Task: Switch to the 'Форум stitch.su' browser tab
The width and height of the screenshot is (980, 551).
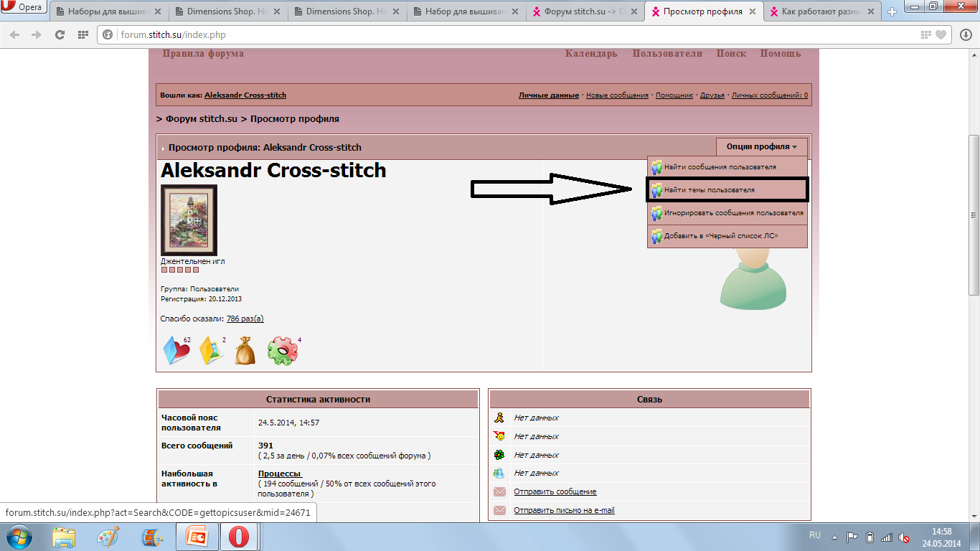Action: coord(585,11)
